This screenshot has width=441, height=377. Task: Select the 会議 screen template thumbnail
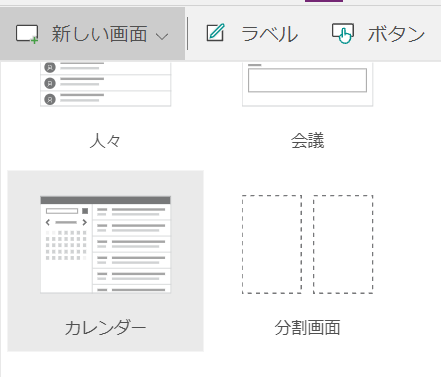(x=307, y=84)
